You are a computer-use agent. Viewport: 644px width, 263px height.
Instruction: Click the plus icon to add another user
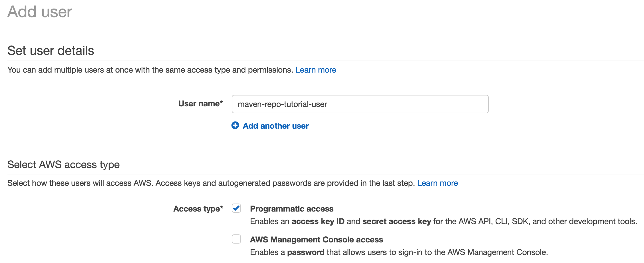tap(235, 126)
